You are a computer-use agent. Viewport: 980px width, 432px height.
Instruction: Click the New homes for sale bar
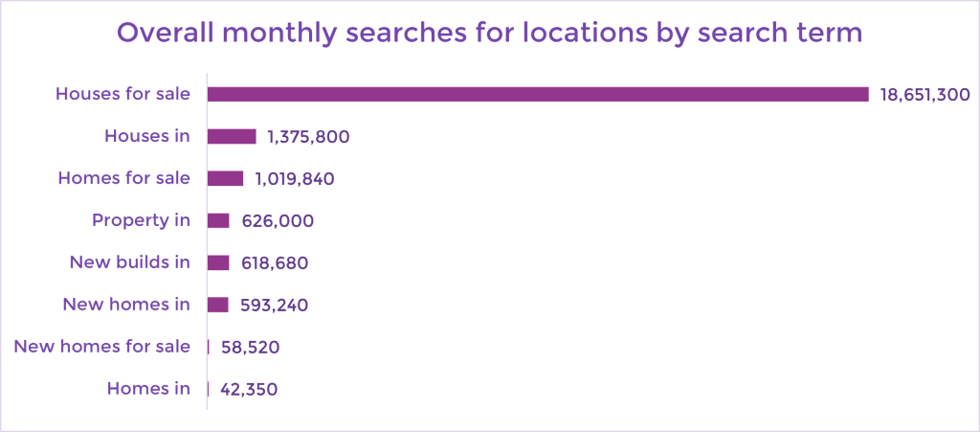tap(208, 347)
